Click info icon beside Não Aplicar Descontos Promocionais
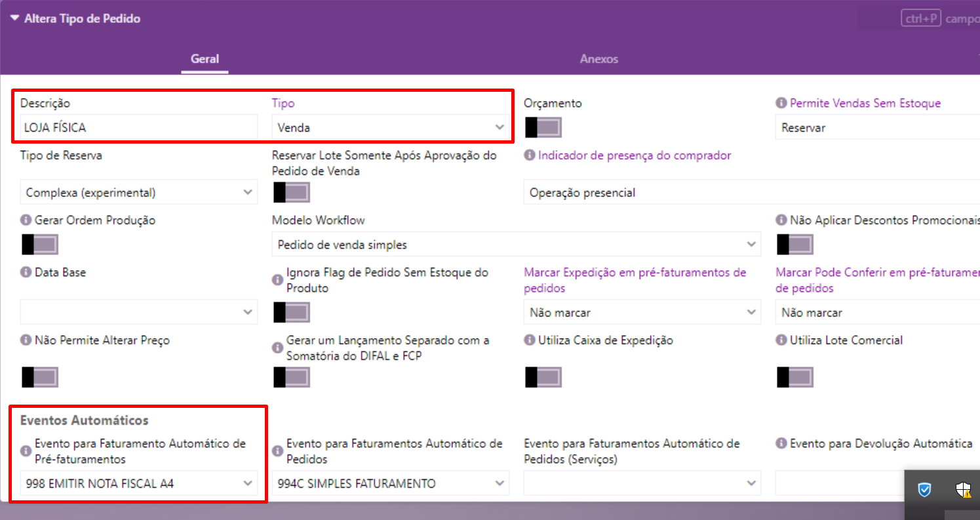This screenshot has height=520, width=980. 781,220
